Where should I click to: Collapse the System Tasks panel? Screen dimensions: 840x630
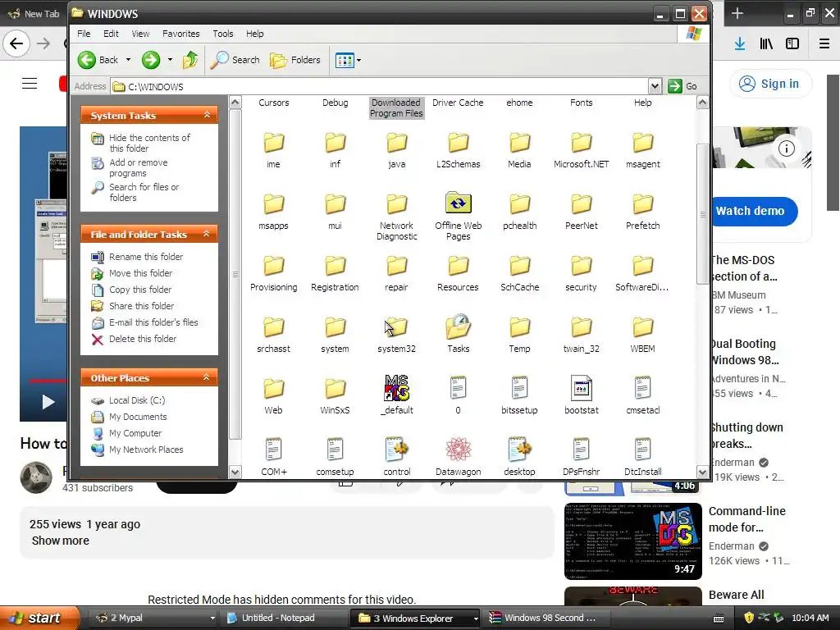207,115
